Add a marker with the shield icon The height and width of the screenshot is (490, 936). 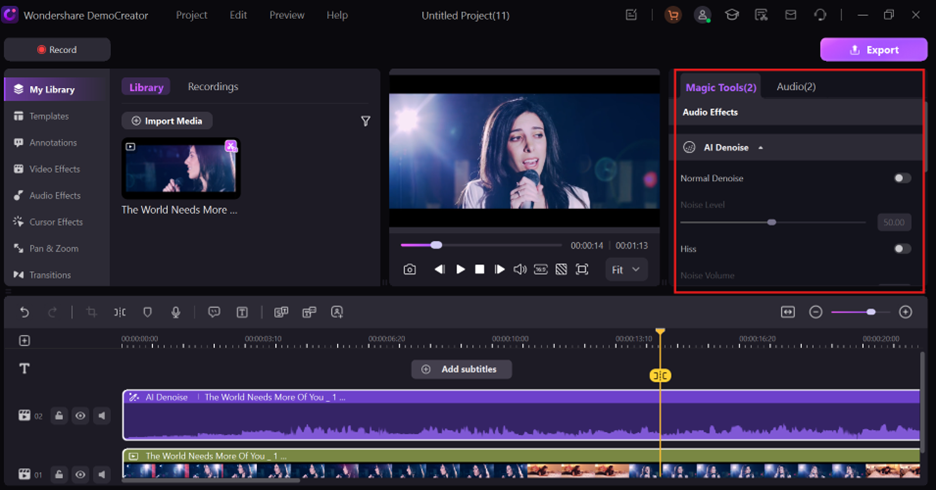[x=147, y=312]
